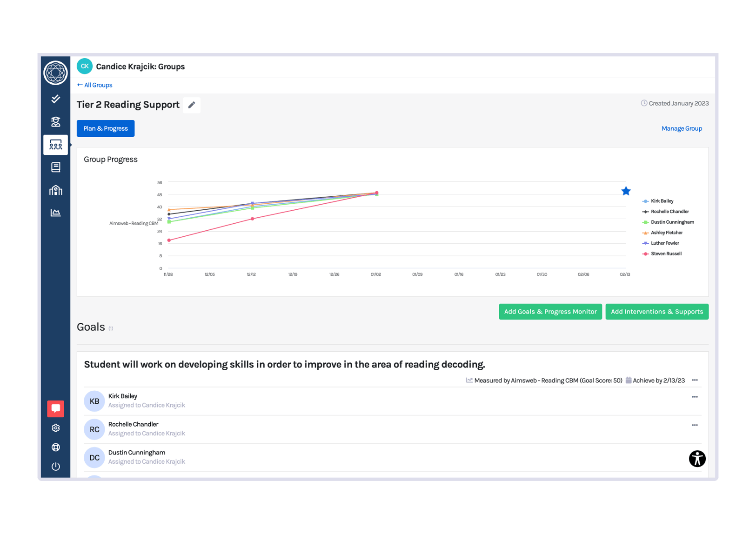Open the students graduation cap icon
The image size is (756, 534).
(x=55, y=122)
